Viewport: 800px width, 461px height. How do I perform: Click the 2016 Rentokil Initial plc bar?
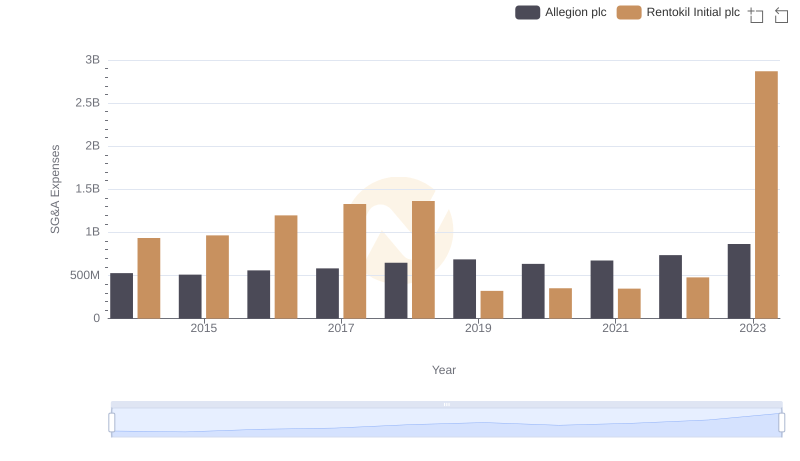[286, 267]
